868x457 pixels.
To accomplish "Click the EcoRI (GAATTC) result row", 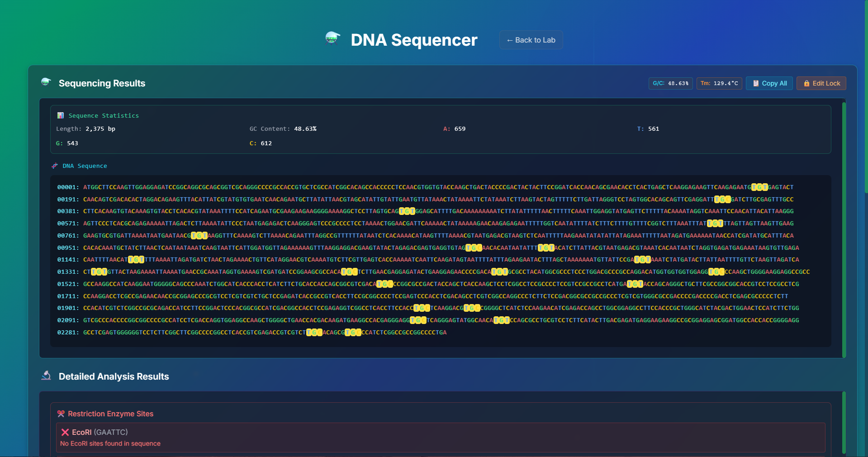I will coord(440,438).
